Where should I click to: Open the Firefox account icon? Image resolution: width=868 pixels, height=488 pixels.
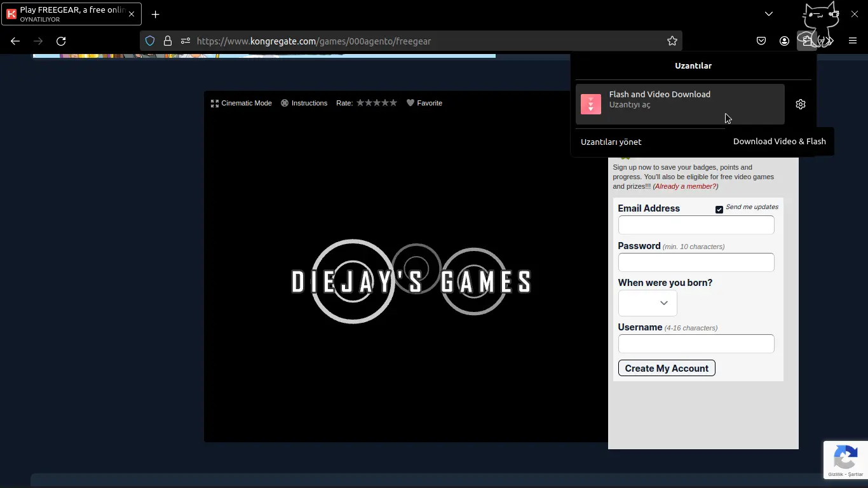point(784,41)
